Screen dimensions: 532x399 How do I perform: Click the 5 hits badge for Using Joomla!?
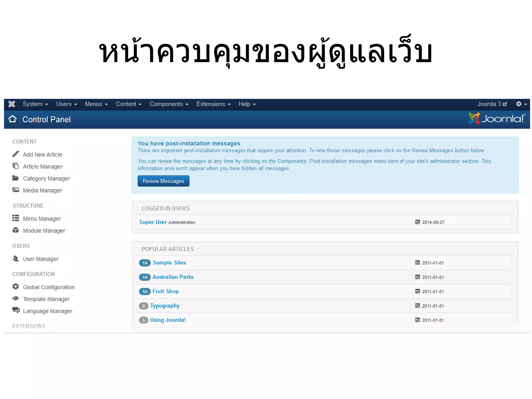pos(144,320)
